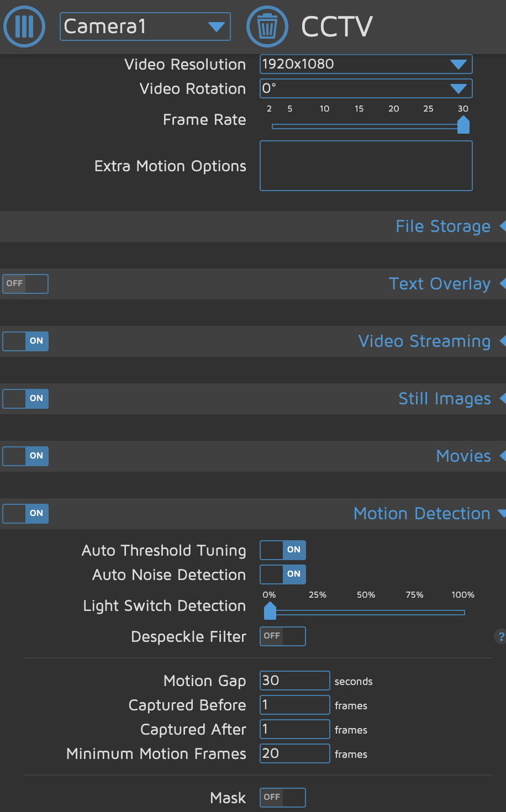The image size is (506, 812).
Task: Click the Frame Rate slider handle
Action: point(463,125)
